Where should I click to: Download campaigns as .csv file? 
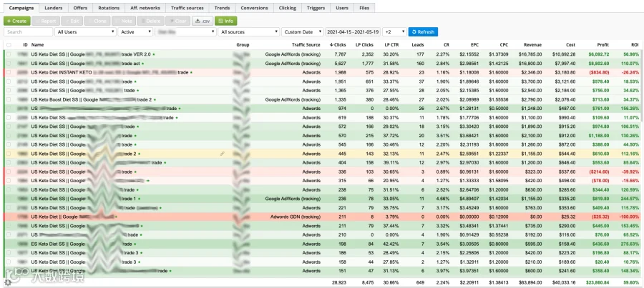(202, 21)
